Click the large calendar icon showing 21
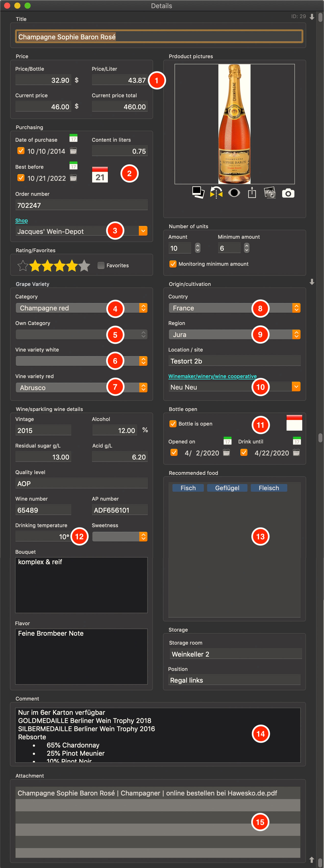 coord(100,175)
